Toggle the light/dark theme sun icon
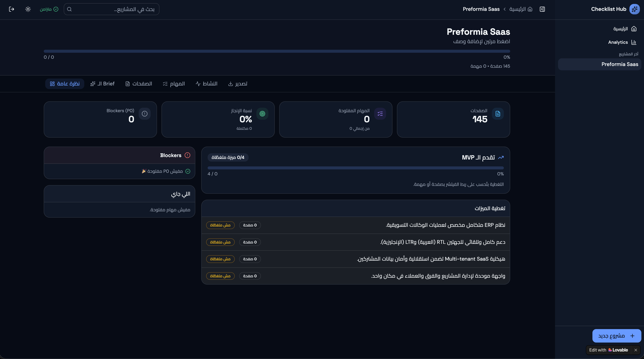The image size is (644, 359). click(28, 9)
